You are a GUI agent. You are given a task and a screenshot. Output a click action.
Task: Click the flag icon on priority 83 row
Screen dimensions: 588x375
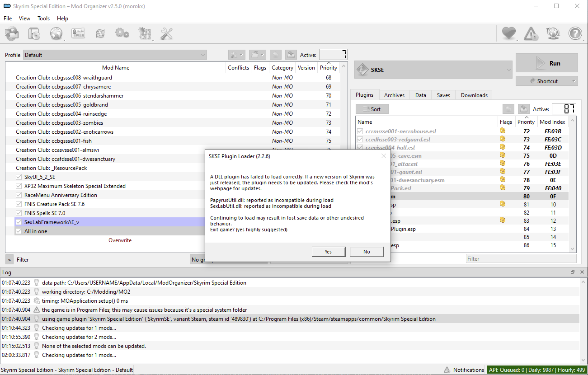(502, 220)
